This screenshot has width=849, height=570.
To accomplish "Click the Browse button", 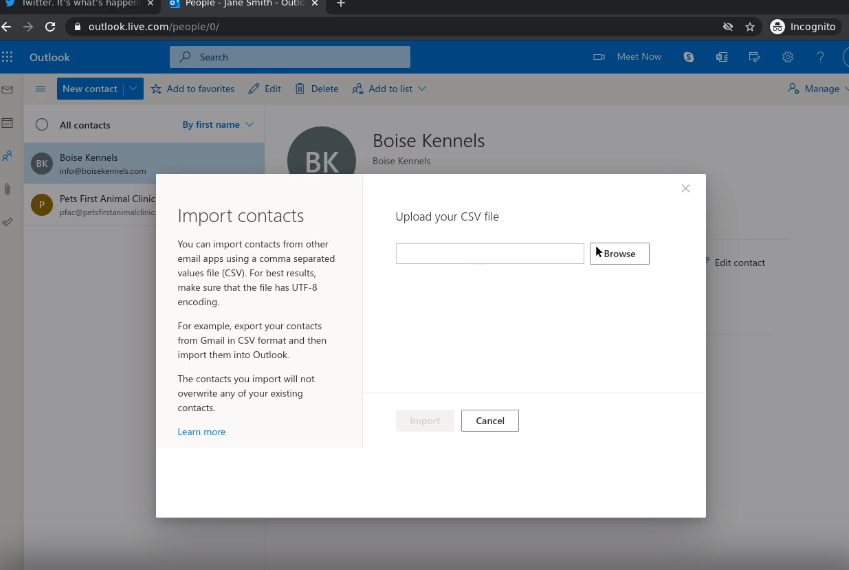I will [x=619, y=254].
